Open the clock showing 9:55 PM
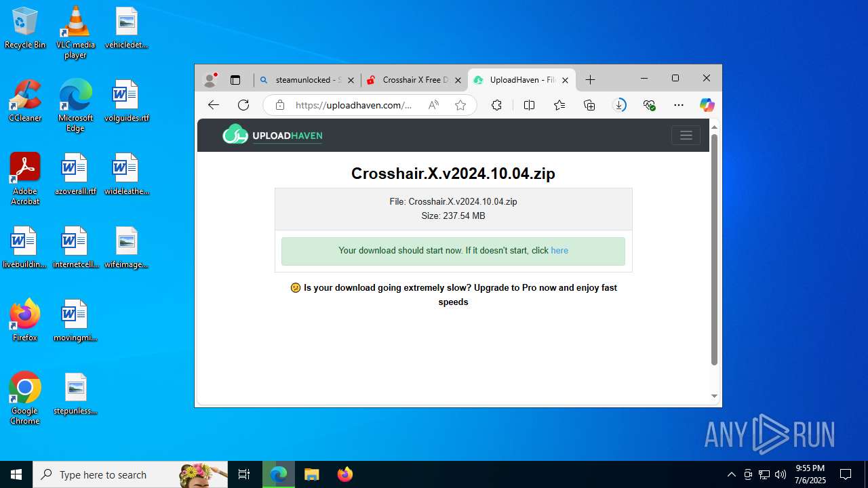The image size is (868, 488). click(x=810, y=474)
